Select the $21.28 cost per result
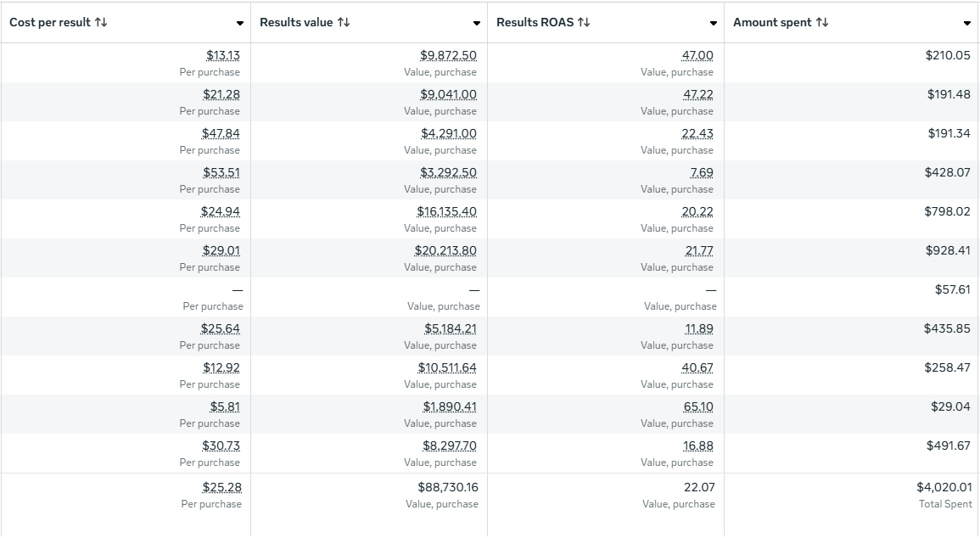Screen dimensions: 980x538 [221, 94]
